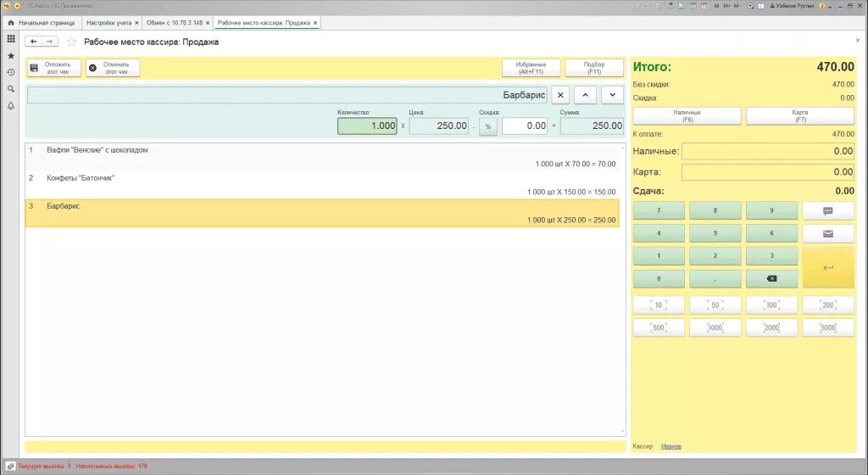Close the Обмен с 10.70.3.148 tab
The width and height of the screenshot is (868, 475).
[208, 23]
